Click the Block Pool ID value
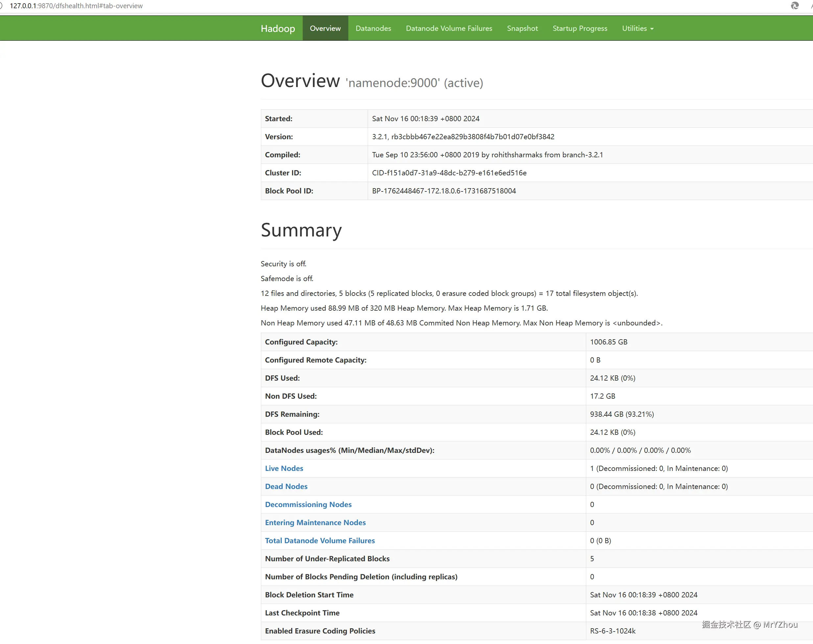The image size is (813, 644). click(443, 191)
